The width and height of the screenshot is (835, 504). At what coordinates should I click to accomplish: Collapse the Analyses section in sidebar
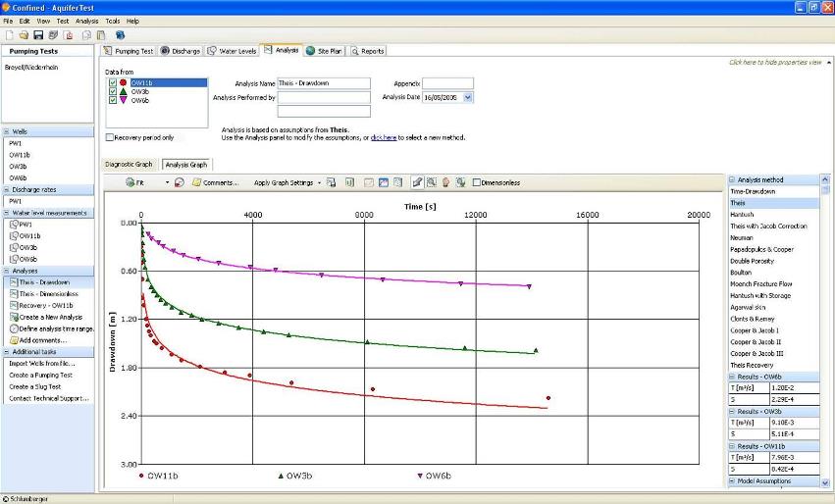[x=7, y=271]
